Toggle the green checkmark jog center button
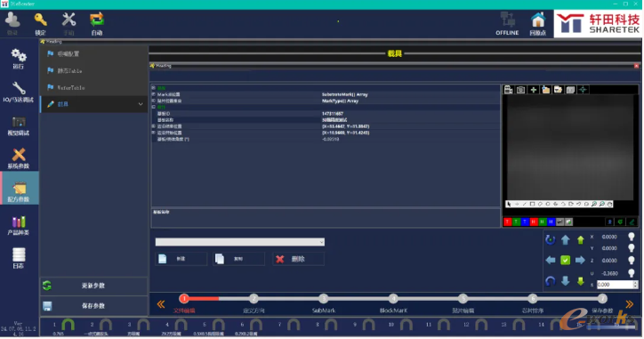This screenshot has height=339, width=644. click(x=565, y=260)
